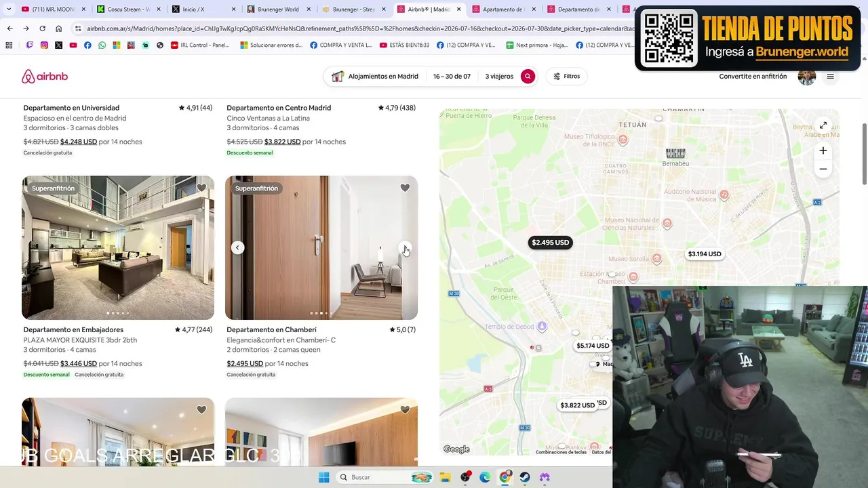Screen dimensions: 868x488
Task: Open the tab search dropdown arrow
Action: pos(8,9)
